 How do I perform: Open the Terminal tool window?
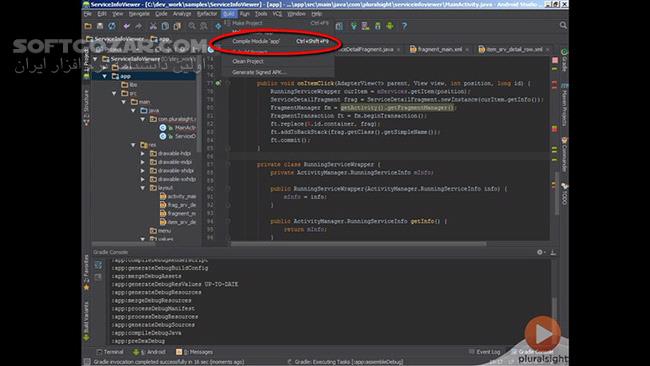(110, 352)
